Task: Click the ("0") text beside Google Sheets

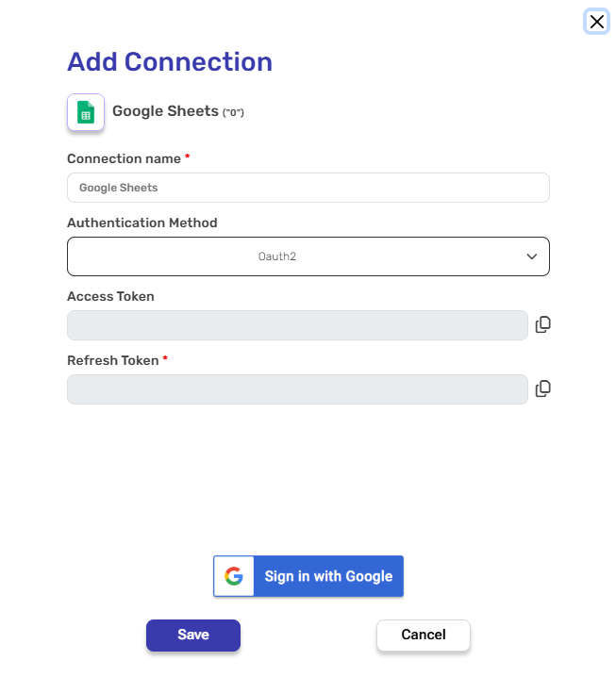Action: 233,113
